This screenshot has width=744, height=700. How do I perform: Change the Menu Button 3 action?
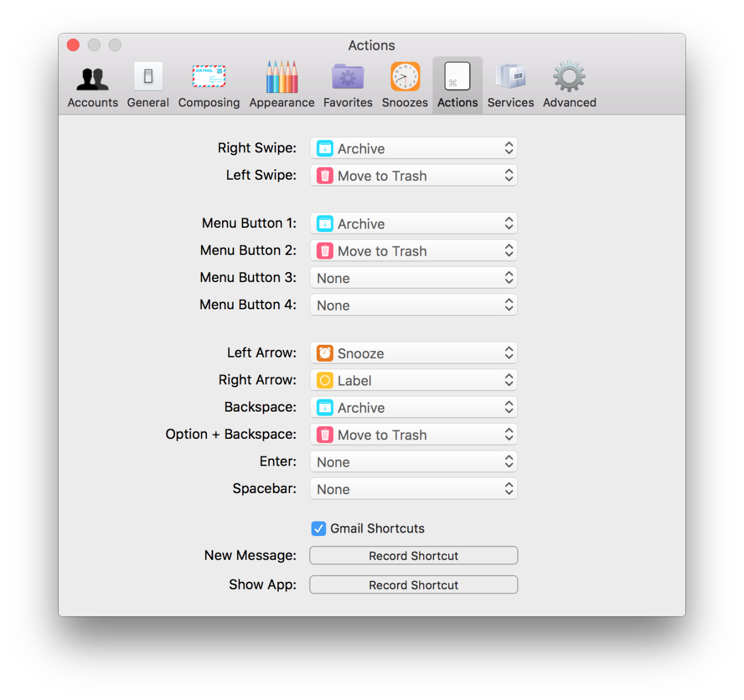[413, 278]
